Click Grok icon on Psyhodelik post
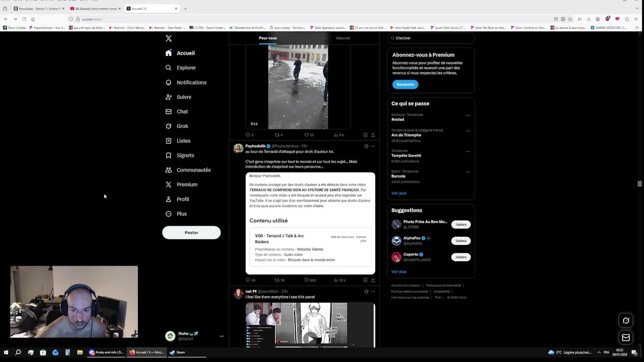 (366, 146)
